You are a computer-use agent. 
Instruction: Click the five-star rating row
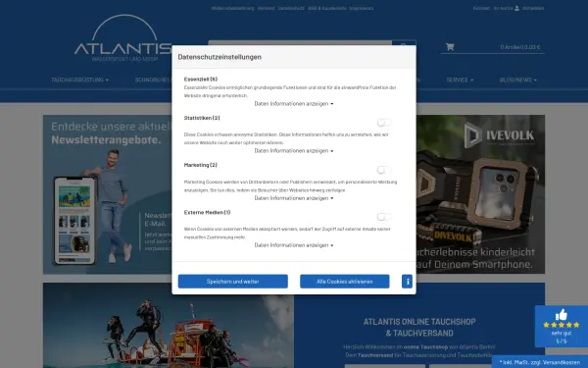click(x=562, y=325)
